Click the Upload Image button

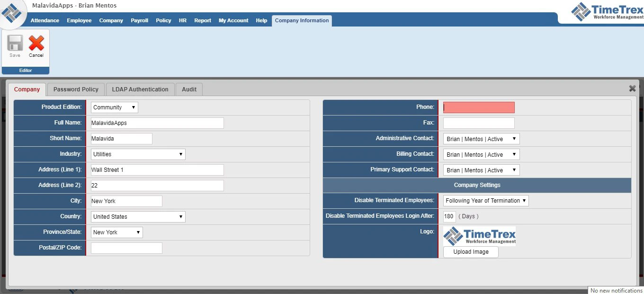(471, 252)
